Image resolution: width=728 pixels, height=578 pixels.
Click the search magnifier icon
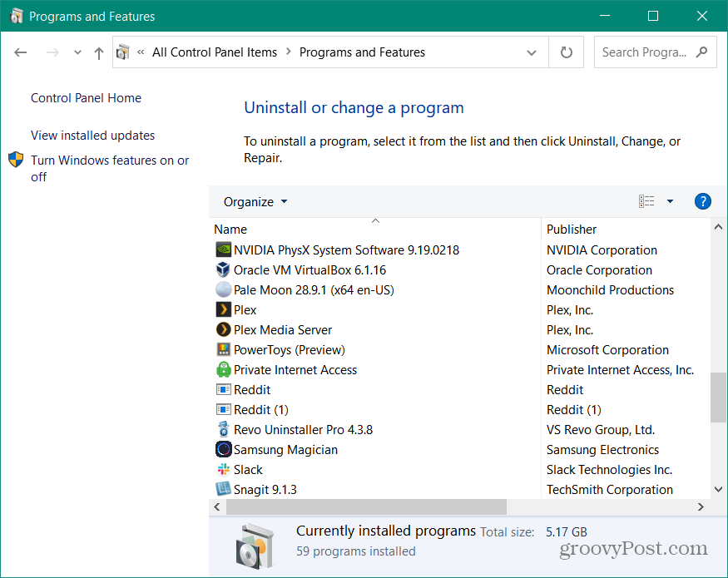(701, 52)
